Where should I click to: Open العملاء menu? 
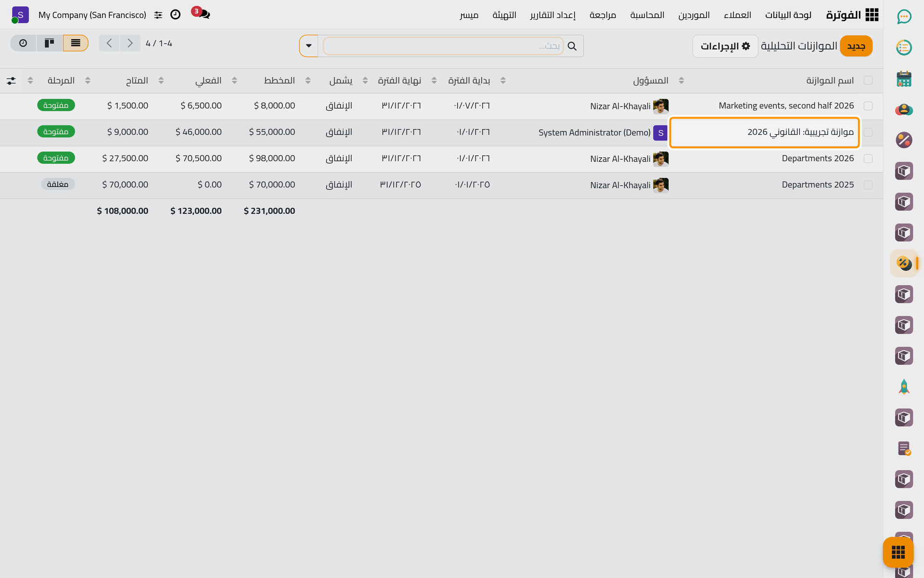click(737, 15)
